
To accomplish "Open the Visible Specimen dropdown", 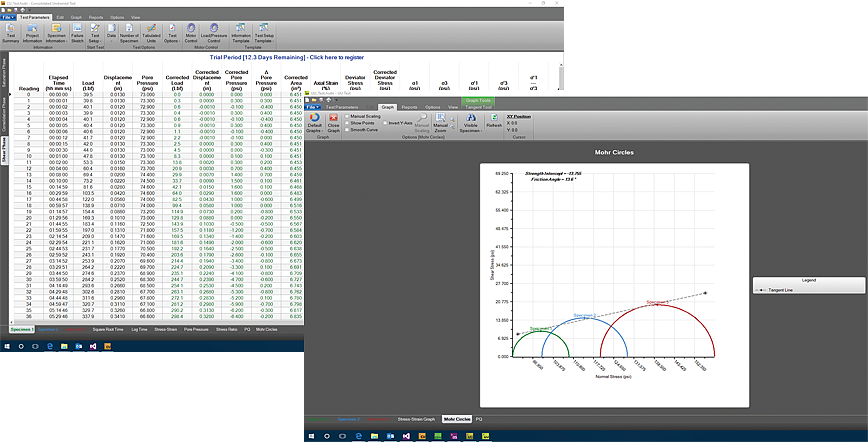I will tap(470, 124).
